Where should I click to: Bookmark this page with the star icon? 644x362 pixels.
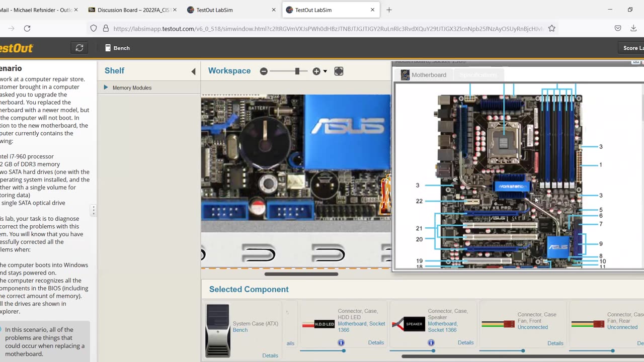point(552,29)
